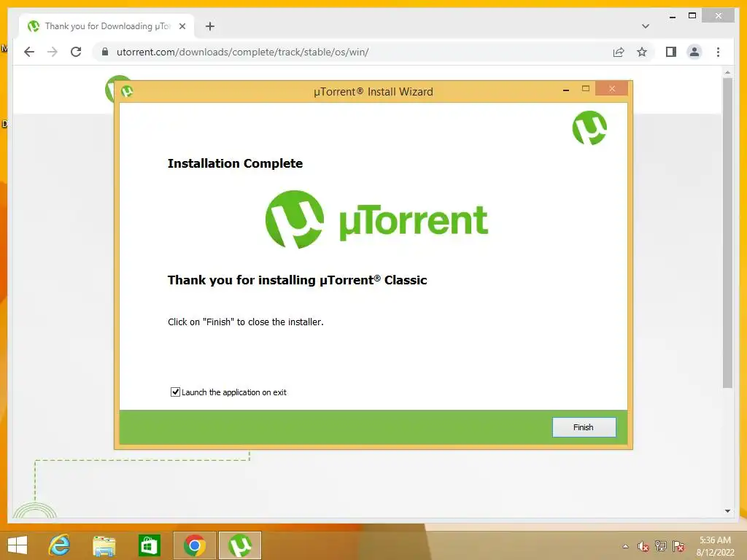Image resolution: width=747 pixels, height=560 pixels.
Task: Click the site lock icon in the address bar
Action: (105, 52)
